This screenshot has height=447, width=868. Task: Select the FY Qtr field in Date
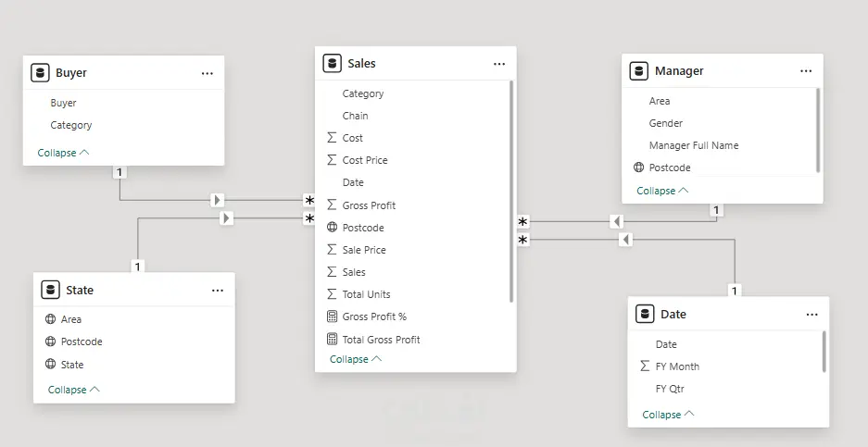670,389
